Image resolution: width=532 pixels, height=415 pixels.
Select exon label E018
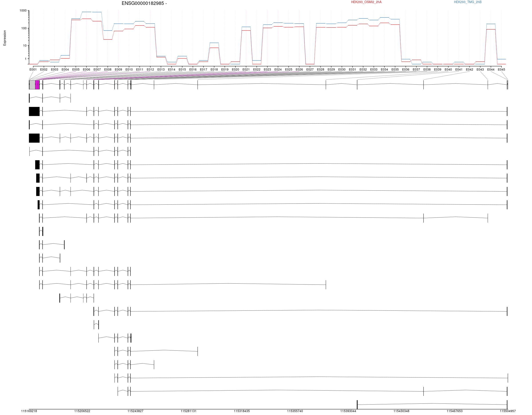coord(214,69)
